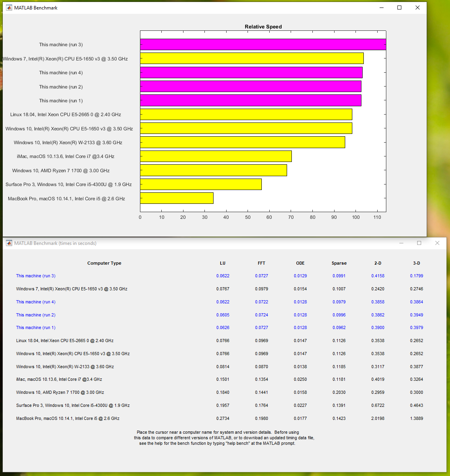Click the chart label This machine (run 3)
Image resolution: width=450 pixels, height=476 pixels.
(61, 45)
